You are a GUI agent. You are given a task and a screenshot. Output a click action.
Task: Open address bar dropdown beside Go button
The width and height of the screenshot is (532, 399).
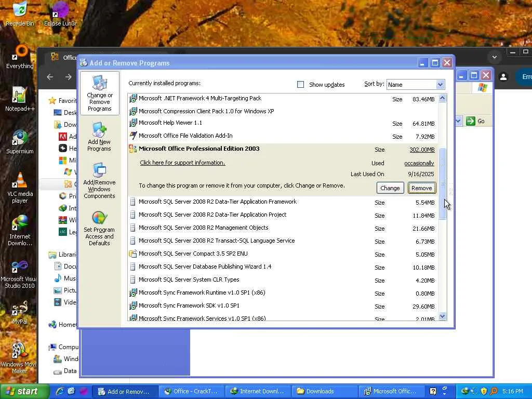pos(458,121)
